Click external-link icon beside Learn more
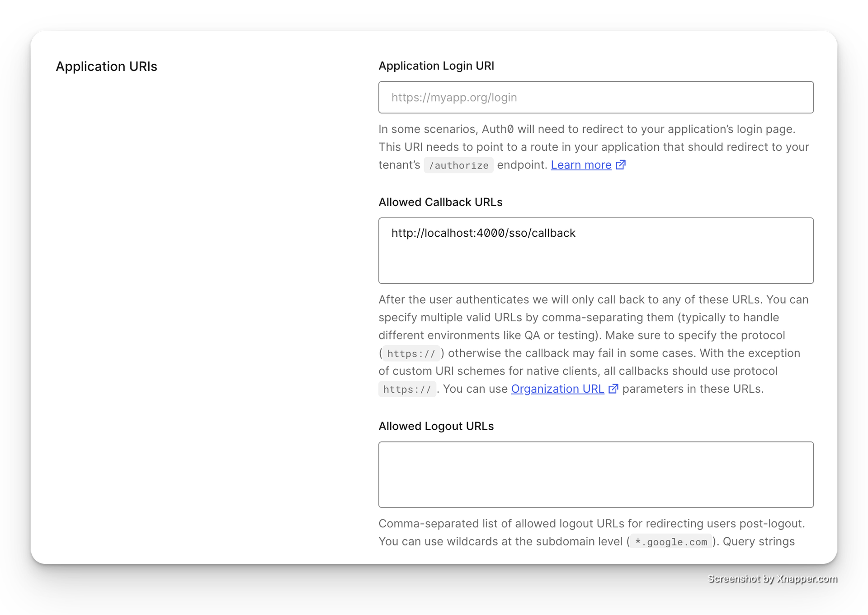The height and width of the screenshot is (615, 868). [621, 165]
